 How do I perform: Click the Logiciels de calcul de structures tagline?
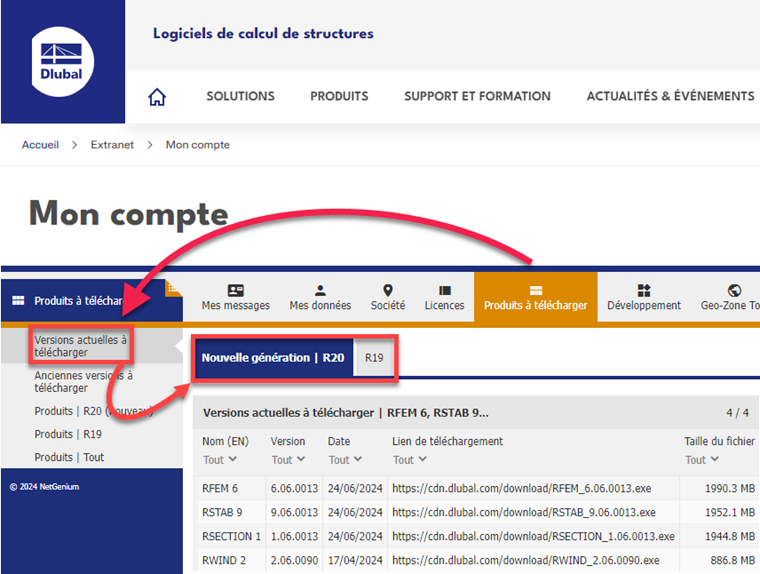263,33
